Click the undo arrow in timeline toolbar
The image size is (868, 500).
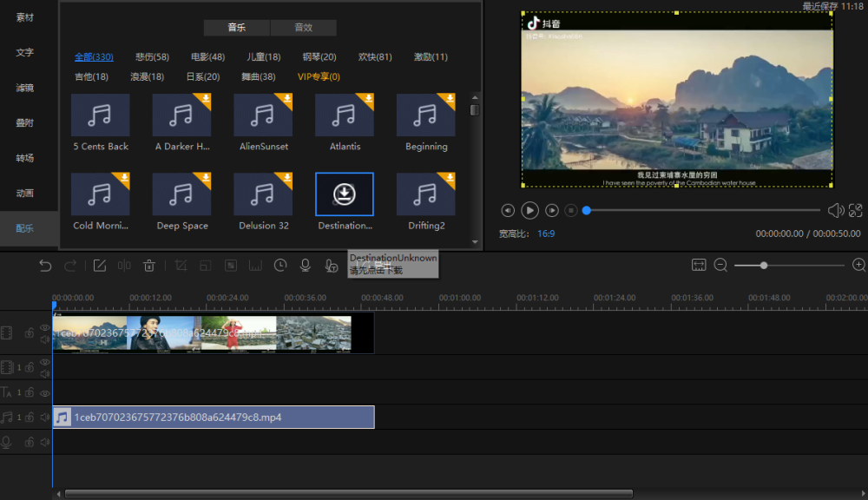[x=45, y=266]
